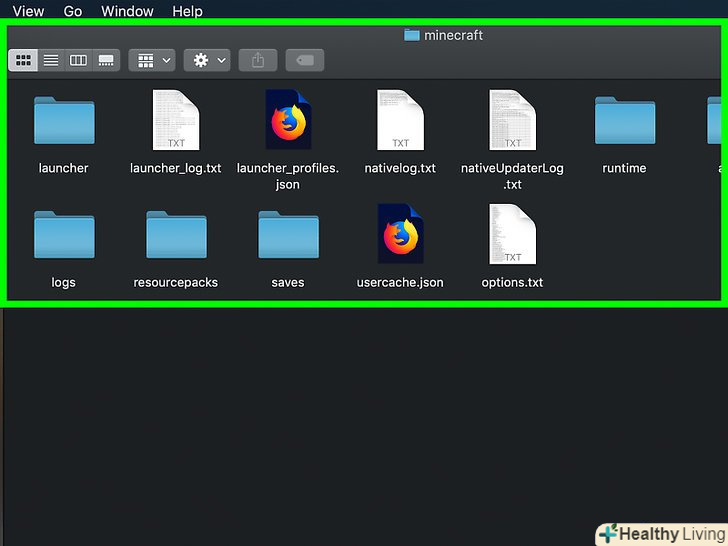Viewport: 728px width, 546px height.
Task: Select the usercache.json Firefox icon
Action: point(400,234)
